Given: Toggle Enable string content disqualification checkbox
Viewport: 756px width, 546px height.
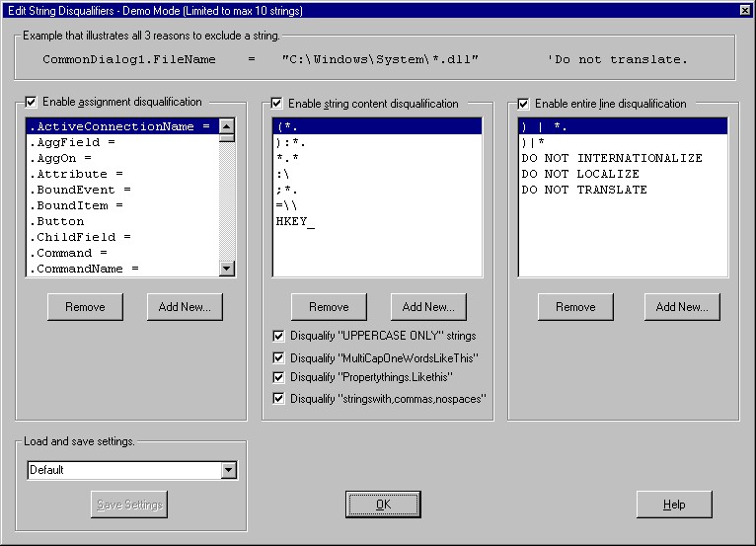Looking at the screenshot, I should (x=277, y=104).
